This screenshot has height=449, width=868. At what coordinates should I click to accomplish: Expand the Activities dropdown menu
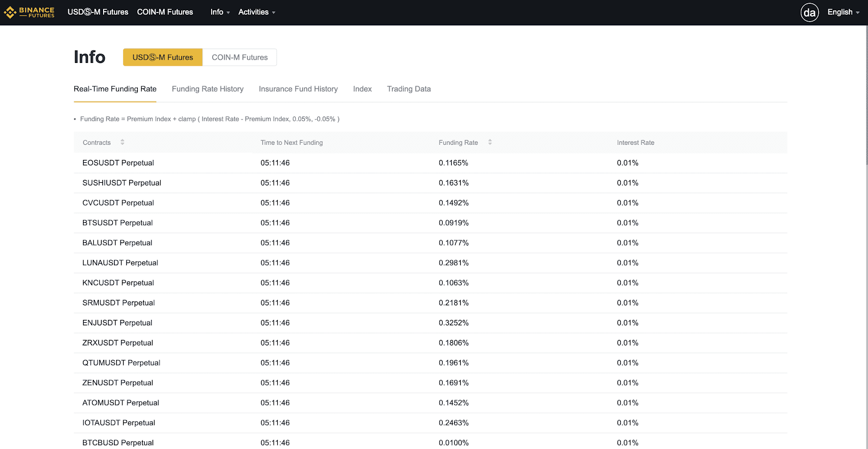click(257, 12)
